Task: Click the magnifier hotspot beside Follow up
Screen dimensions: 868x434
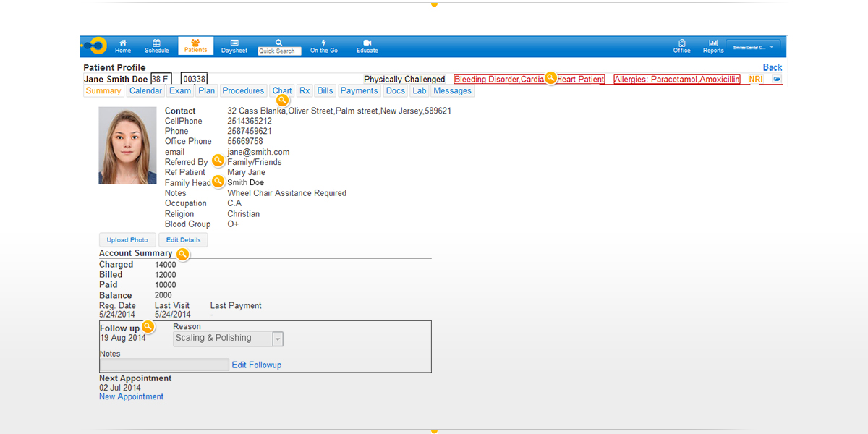Action: tap(148, 327)
